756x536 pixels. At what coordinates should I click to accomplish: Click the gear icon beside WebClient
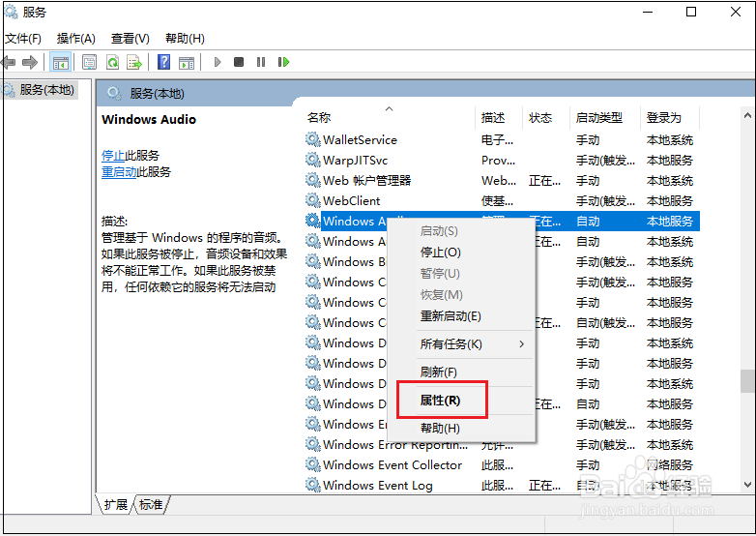313,200
